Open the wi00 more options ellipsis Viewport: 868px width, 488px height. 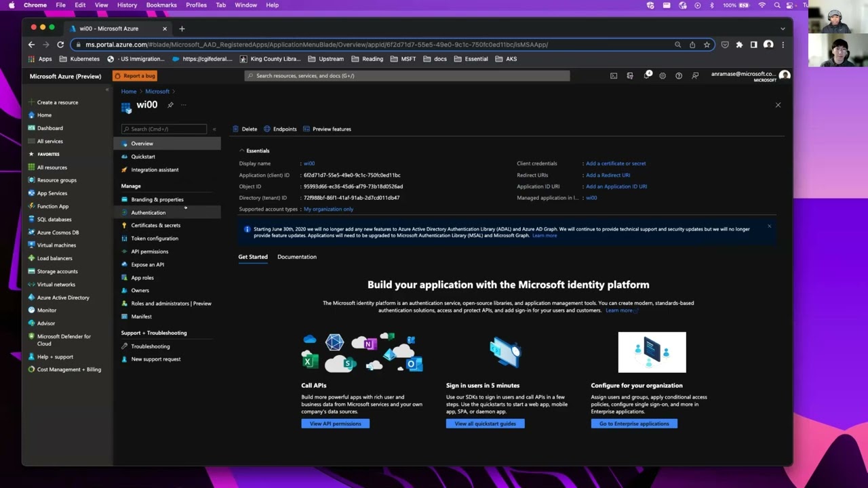(x=183, y=105)
